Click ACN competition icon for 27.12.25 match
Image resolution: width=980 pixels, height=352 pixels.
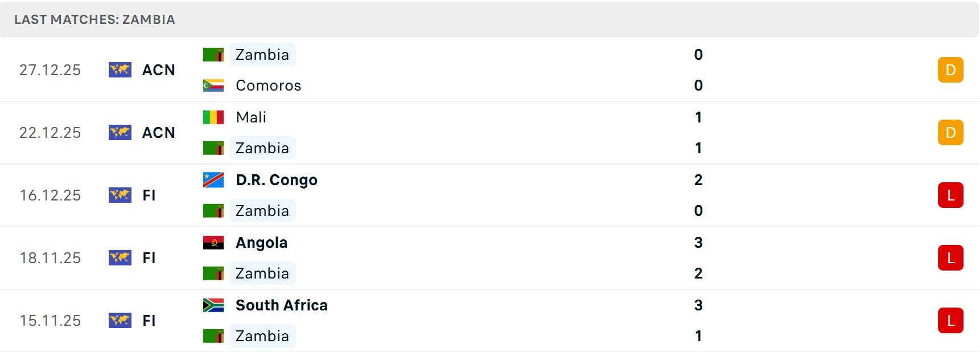click(x=120, y=70)
